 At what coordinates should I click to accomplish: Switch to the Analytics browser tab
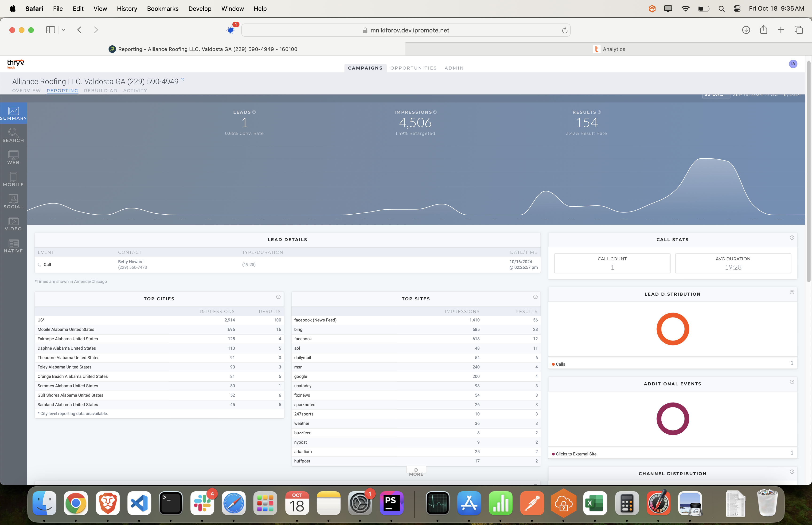tap(609, 49)
